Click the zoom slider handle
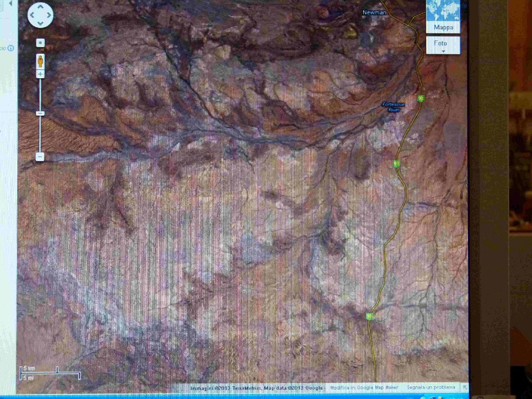 click(40, 113)
